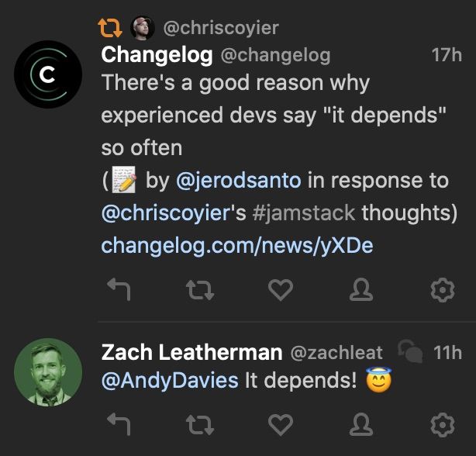
Task: Open user actions for Zach Leatherman's tweet
Action: coord(362,424)
